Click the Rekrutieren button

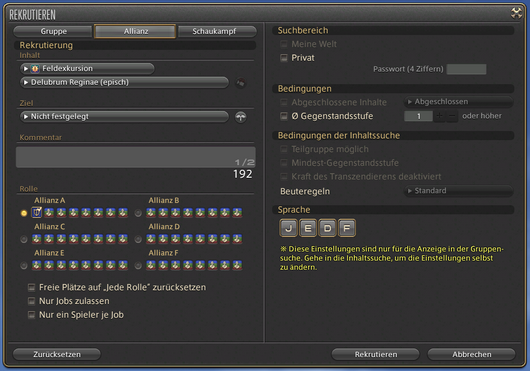[376, 354]
